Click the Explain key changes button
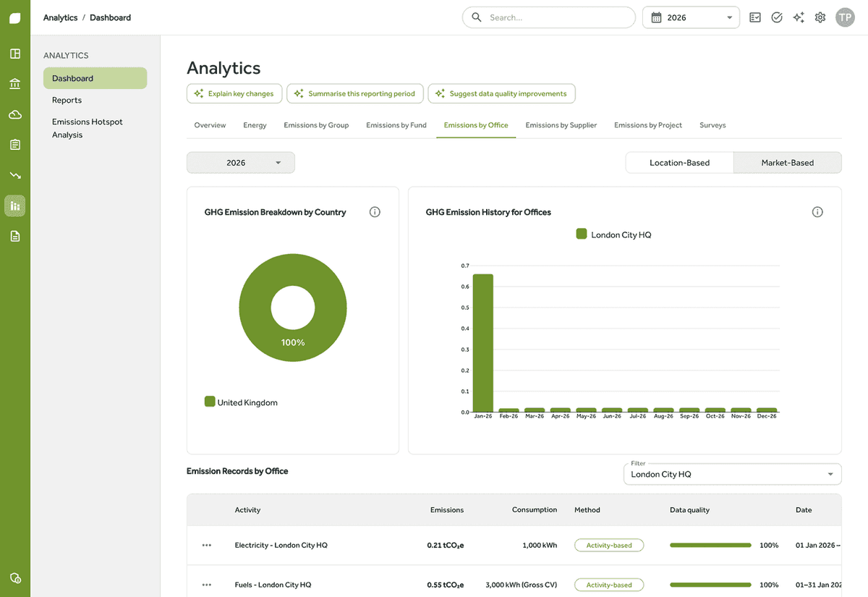Screen dimensions: 868x597 coord(234,93)
